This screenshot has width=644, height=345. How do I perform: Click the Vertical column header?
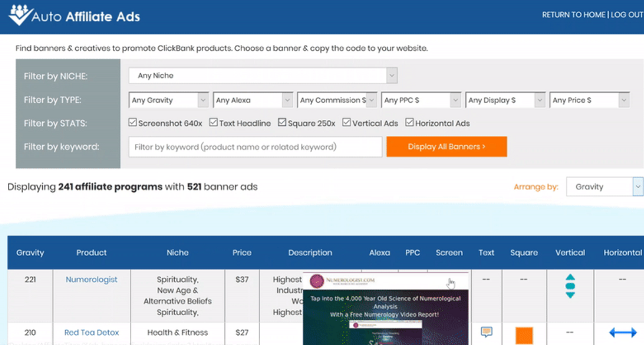(x=570, y=253)
